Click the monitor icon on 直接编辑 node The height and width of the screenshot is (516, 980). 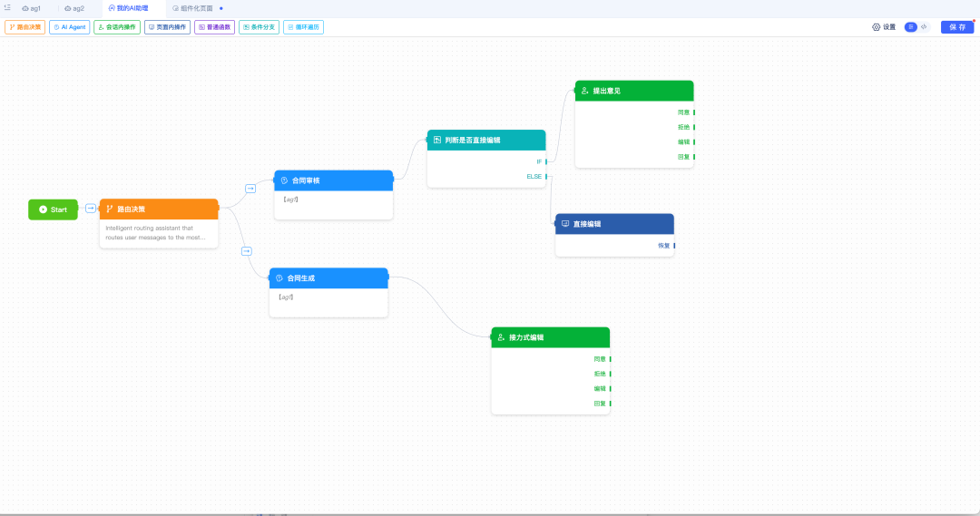[565, 224]
